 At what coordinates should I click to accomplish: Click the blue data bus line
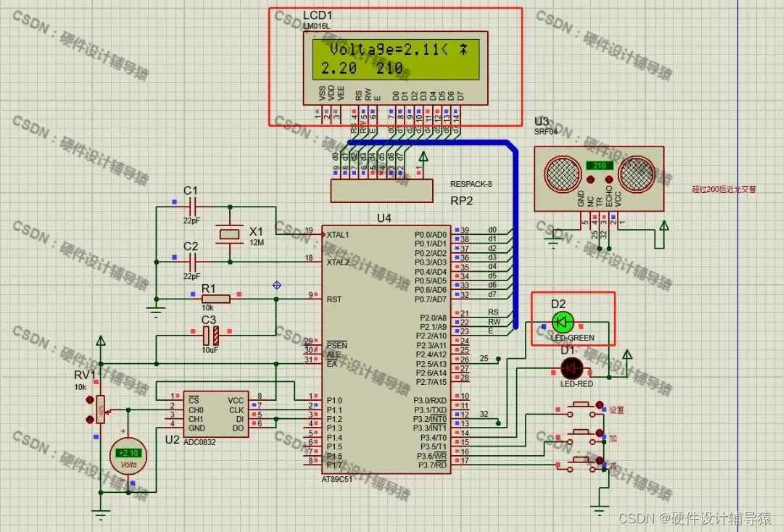[515, 235]
